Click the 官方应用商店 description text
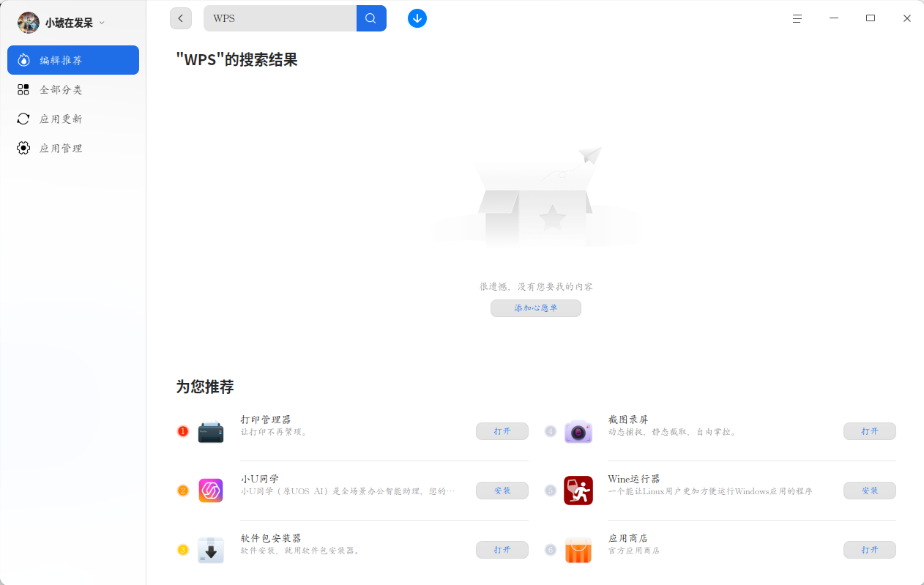924x585 pixels. [x=634, y=551]
